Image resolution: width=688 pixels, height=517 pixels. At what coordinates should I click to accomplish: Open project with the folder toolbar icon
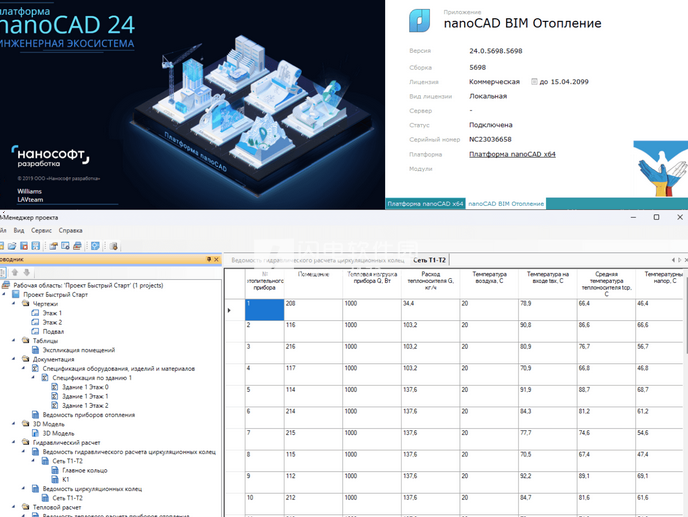point(12,246)
